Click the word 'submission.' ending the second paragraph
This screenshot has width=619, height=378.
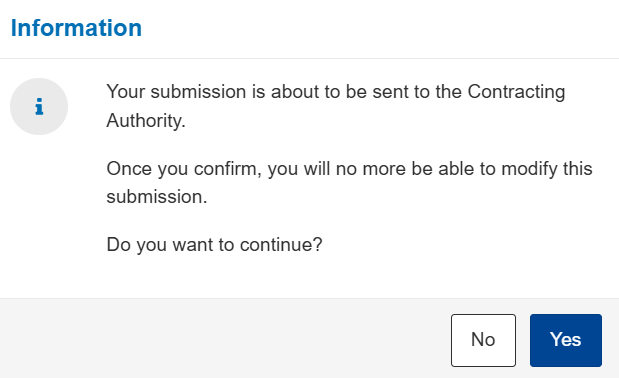(x=157, y=196)
